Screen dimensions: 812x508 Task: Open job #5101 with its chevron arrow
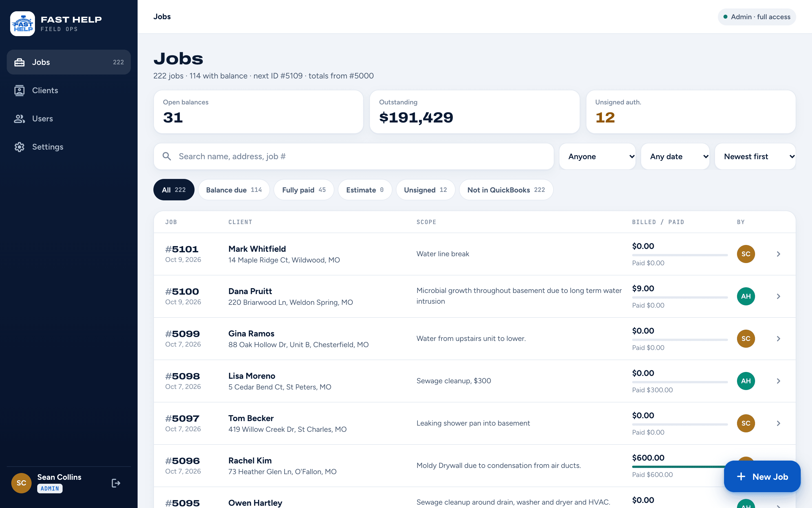pyautogui.click(x=778, y=254)
